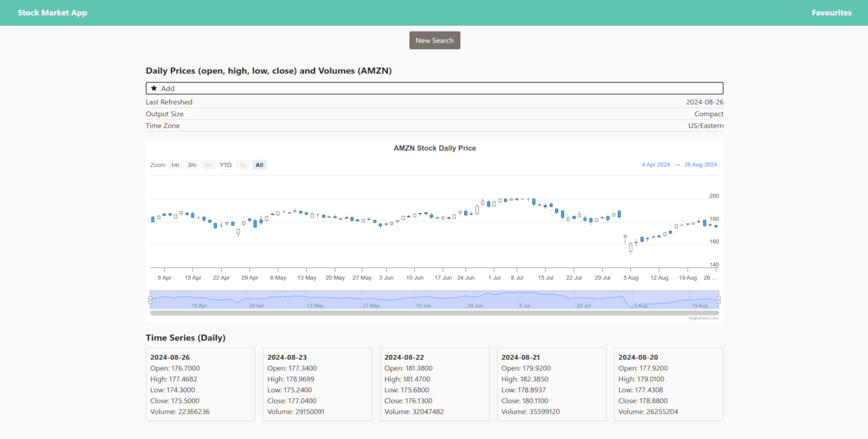Select the 1m zoom range

(x=175, y=165)
